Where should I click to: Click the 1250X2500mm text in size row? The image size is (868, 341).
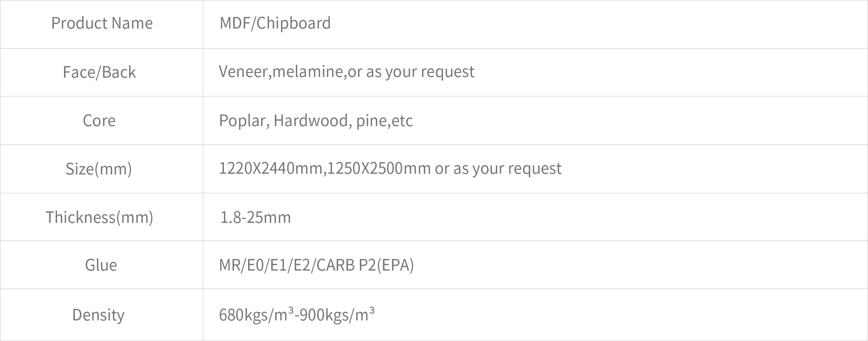pyautogui.click(x=379, y=168)
